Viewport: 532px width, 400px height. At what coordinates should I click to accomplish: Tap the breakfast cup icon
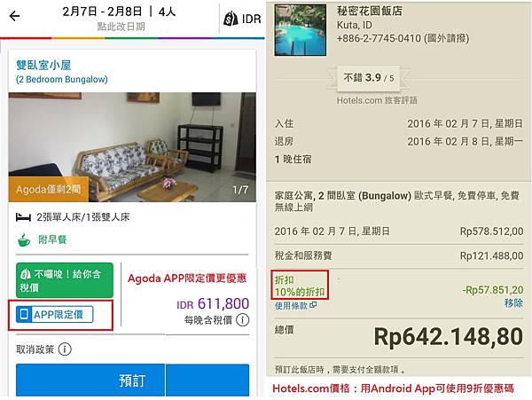pos(23,240)
